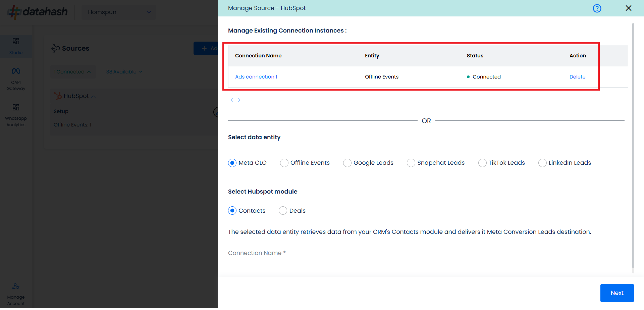
Task: Click the Connection Name input field
Action: [309, 254]
